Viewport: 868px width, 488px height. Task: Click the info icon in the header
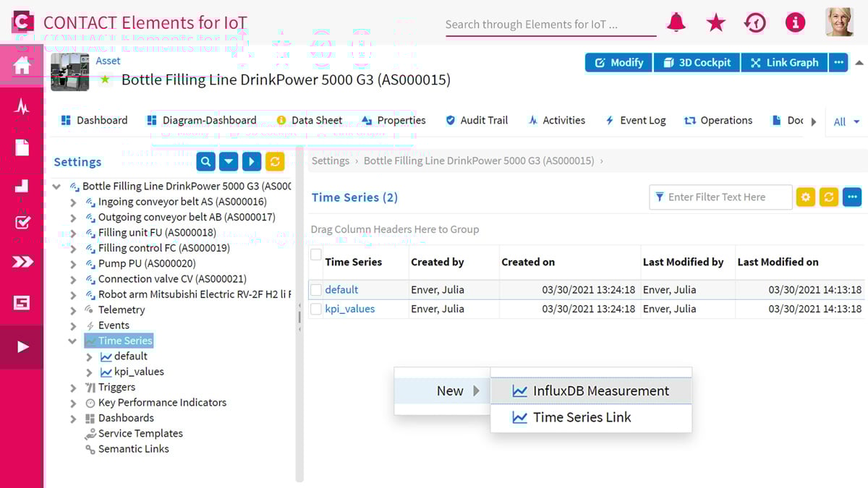coord(795,22)
